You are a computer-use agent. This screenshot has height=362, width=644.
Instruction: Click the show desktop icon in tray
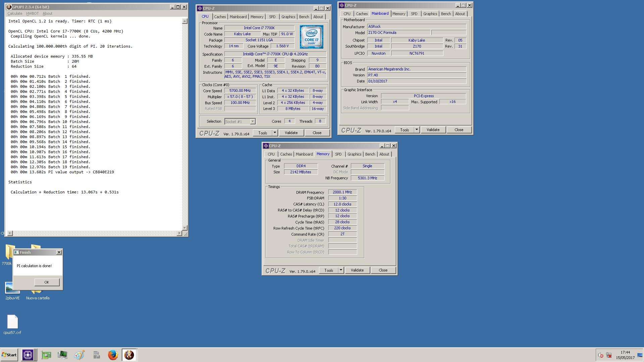pos(640,355)
